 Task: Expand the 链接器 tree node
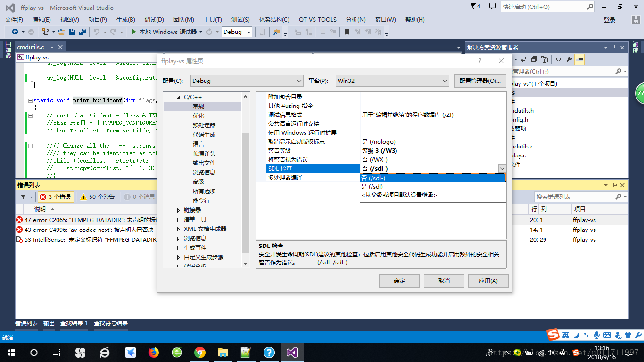[x=179, y=210]
